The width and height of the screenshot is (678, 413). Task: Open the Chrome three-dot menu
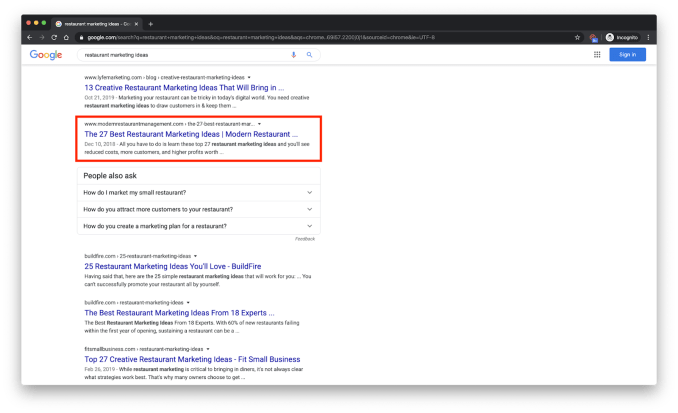tap(648, 38)
